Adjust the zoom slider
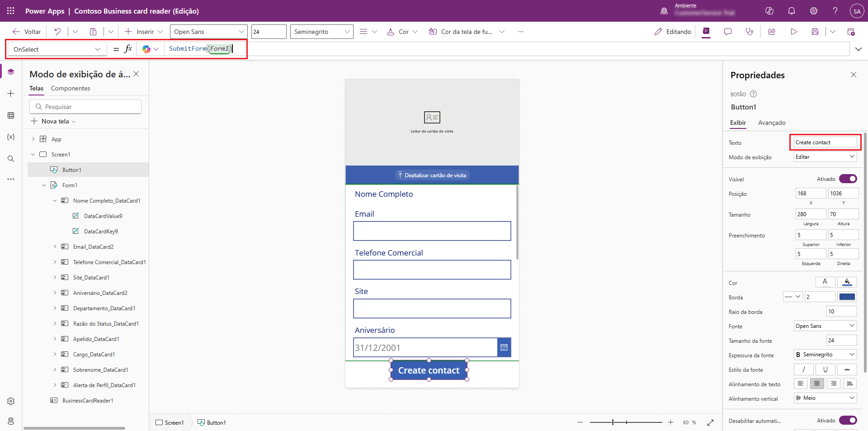 (x=626, y=422)
